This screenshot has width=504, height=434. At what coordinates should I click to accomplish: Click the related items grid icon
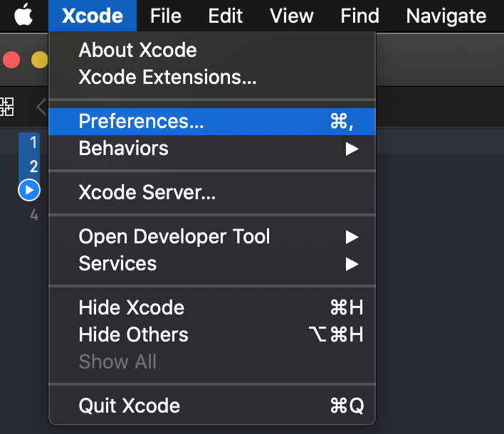(7, 107)
